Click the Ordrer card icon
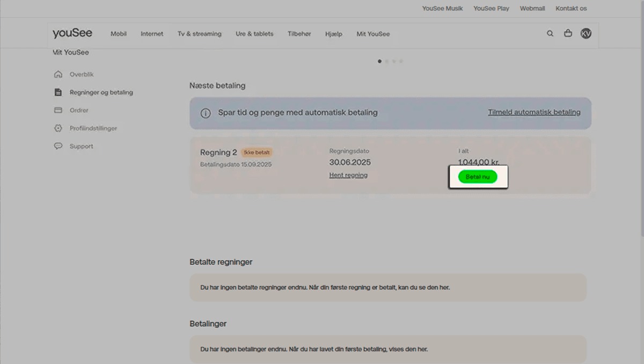 tap(58, 110)
